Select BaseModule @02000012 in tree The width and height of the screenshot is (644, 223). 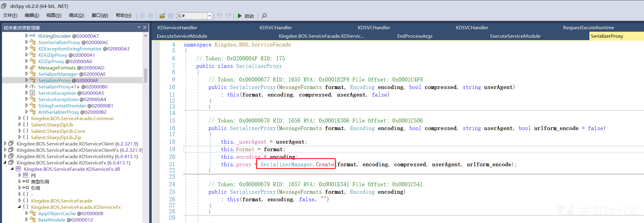(x=65, y=220)
